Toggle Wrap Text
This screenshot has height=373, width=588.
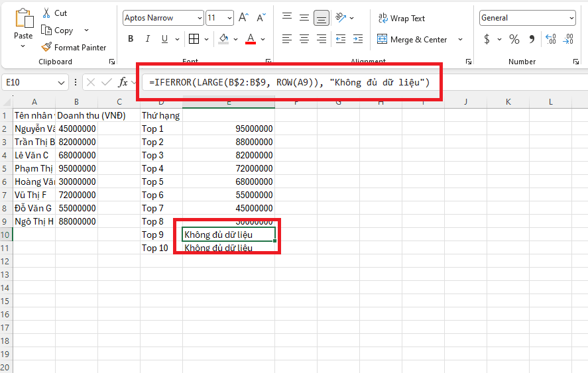(x=401, y=18)
